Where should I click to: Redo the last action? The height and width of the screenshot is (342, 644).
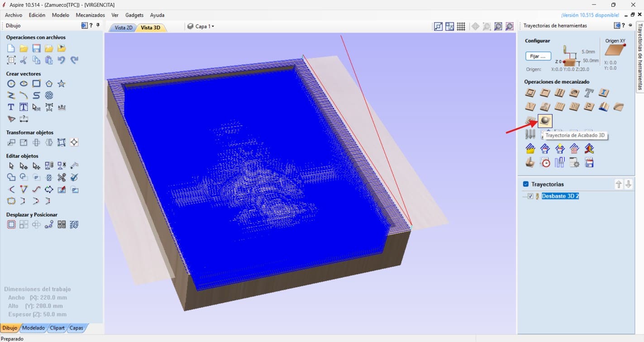75,60
